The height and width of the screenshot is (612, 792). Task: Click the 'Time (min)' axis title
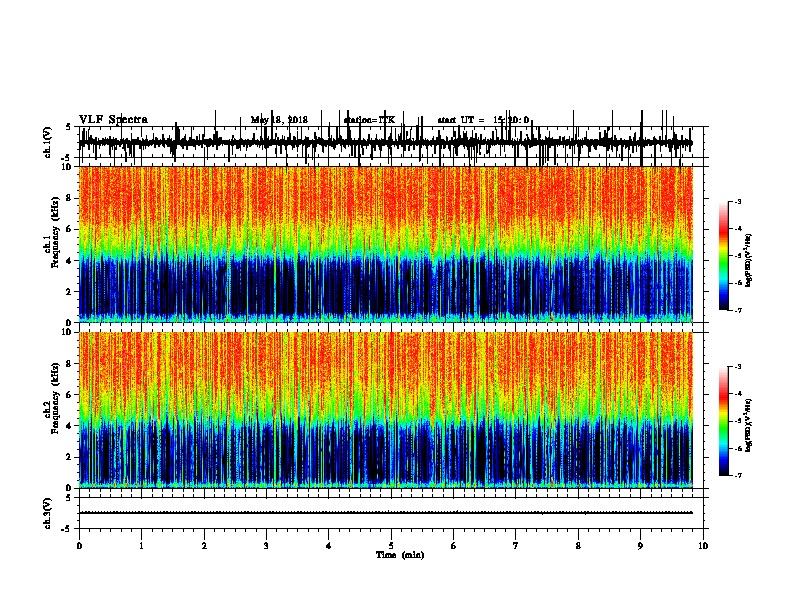coord(400,555)
